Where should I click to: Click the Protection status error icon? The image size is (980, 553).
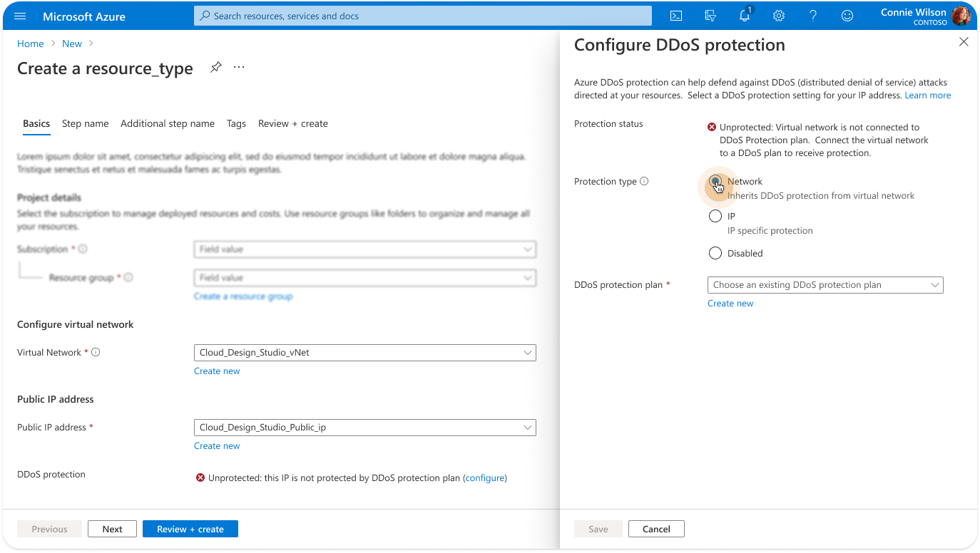coord(712,127)
